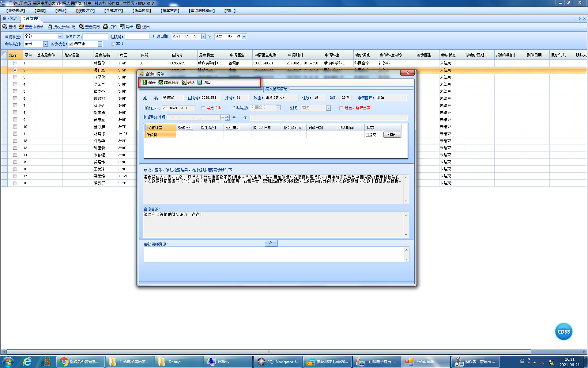
Task: Open the 【质量控制】 menu
Action: click(x=142, y=10)
